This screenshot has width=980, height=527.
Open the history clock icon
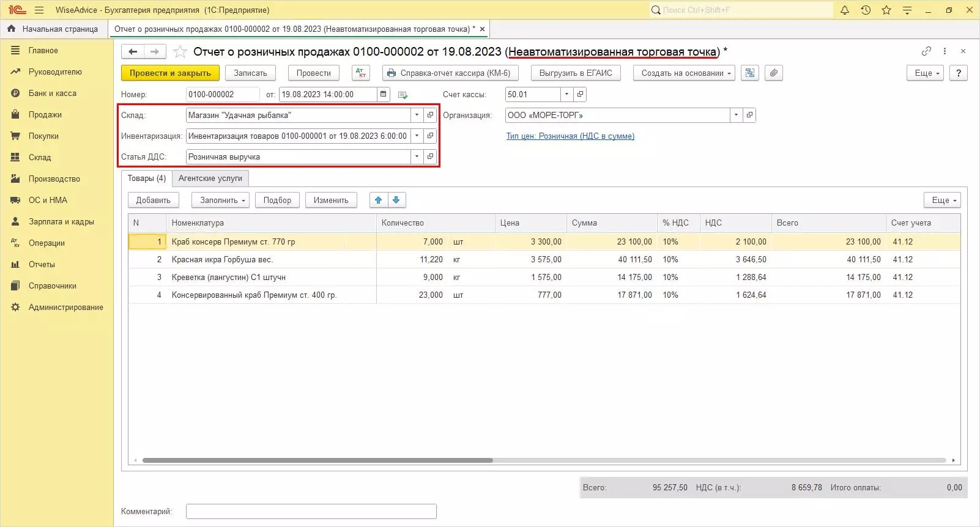866,10
